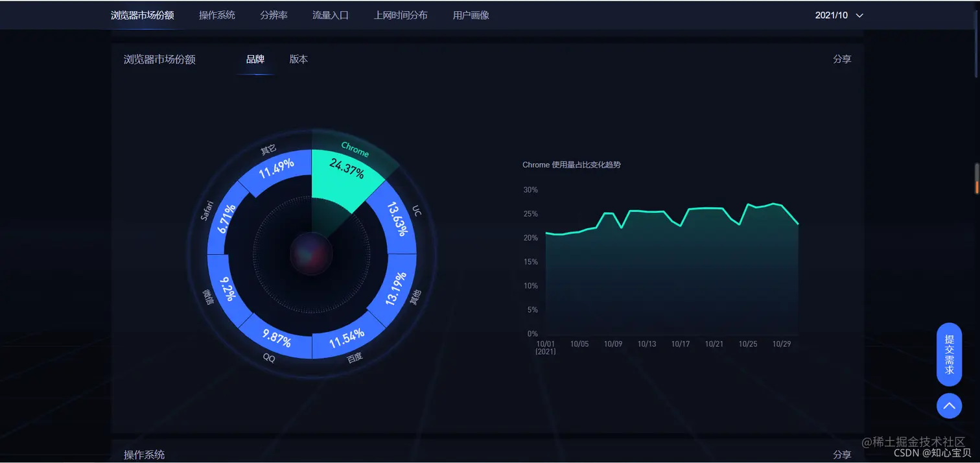The image size is (980, 463).
Task: Open the 用户画像 navigation tab
Action: pos(471,15)
